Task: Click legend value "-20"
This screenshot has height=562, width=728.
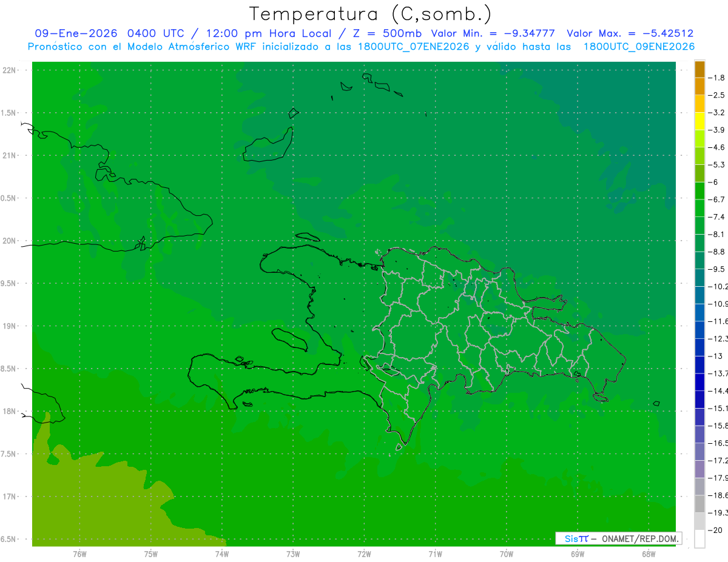Action: point(716,530)
